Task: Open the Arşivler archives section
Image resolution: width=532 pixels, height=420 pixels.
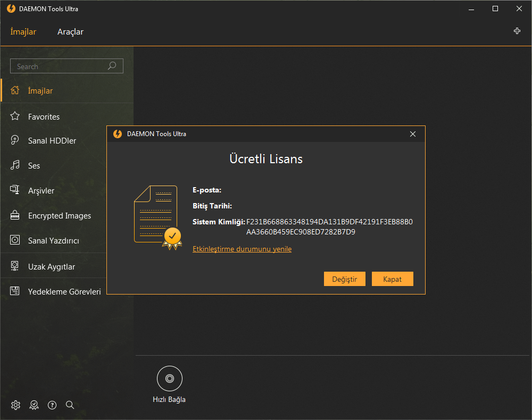Action: (x=41, y=190)
